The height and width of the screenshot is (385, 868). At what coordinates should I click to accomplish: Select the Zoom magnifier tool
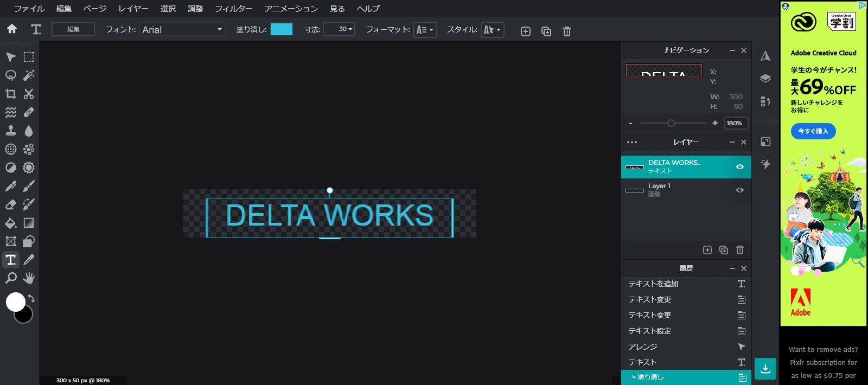point(10,278)
